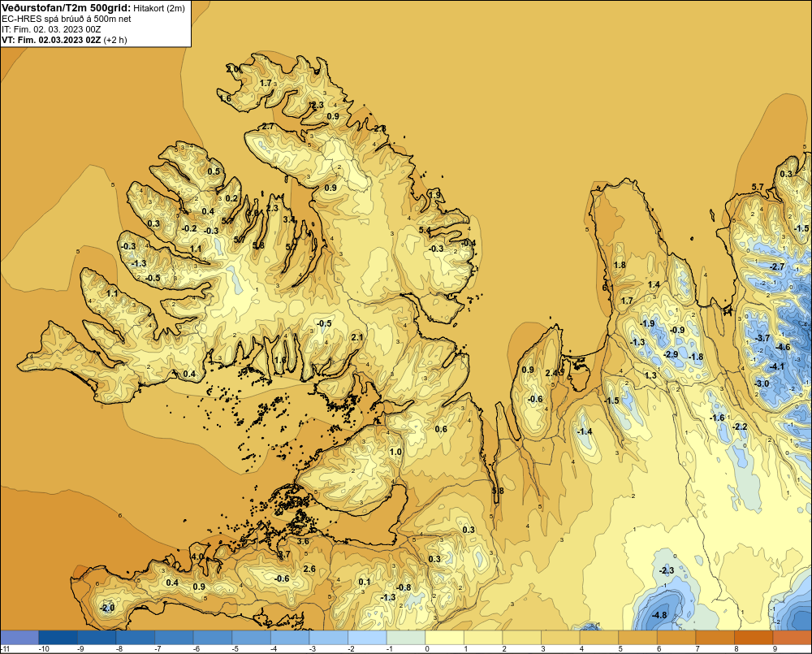Click the '-1.9' temperature reading on the map

point(647,323)
